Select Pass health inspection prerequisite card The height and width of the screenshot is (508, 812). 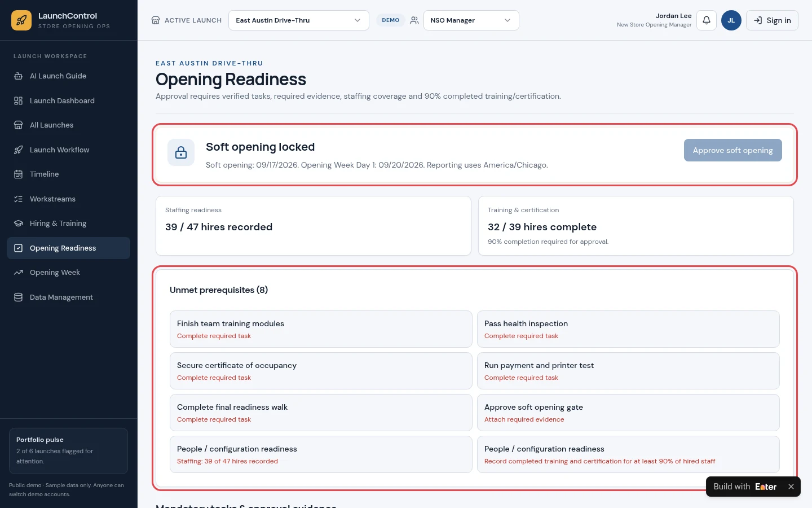pyautogui.click(x=628, y=329)
